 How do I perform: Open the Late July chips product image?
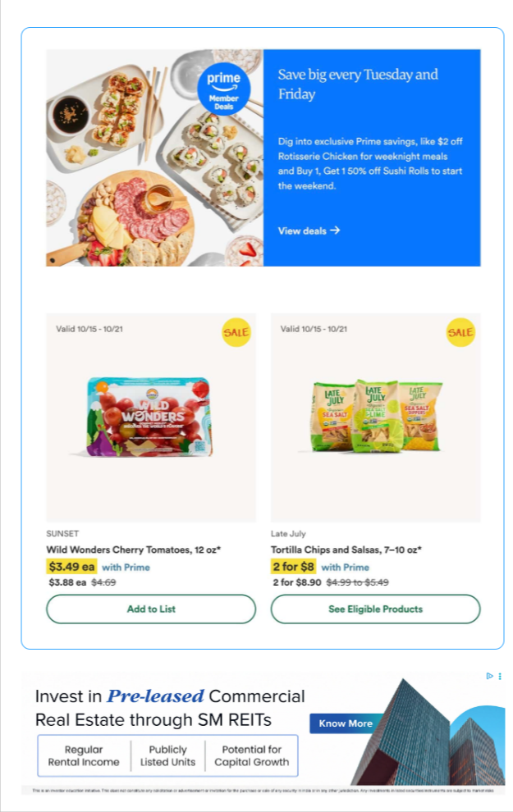coord(376,417)
